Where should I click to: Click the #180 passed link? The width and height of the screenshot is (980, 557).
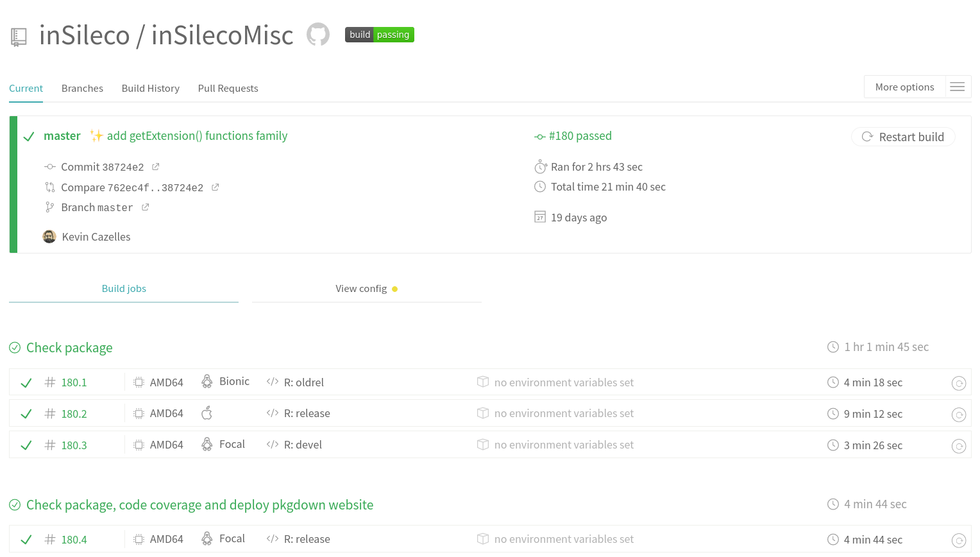tap(579, 135)
